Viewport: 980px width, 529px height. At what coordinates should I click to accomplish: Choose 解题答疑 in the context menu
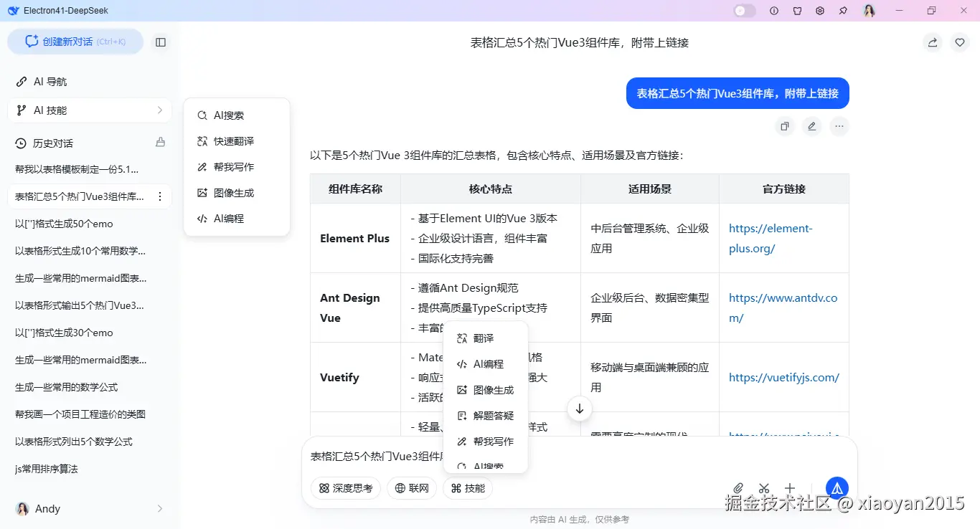[x=495, y=415]
